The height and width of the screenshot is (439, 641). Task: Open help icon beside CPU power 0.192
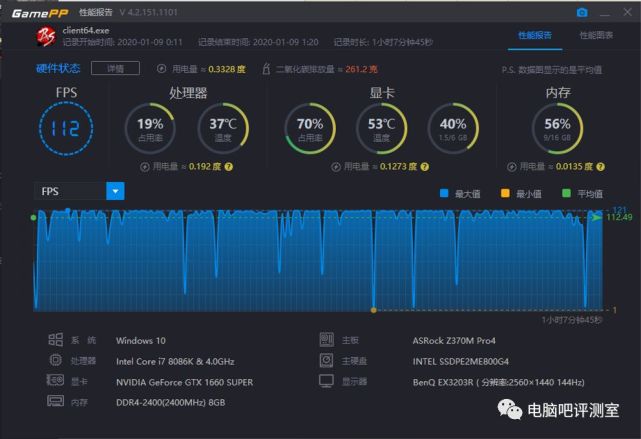coord(229,167)
